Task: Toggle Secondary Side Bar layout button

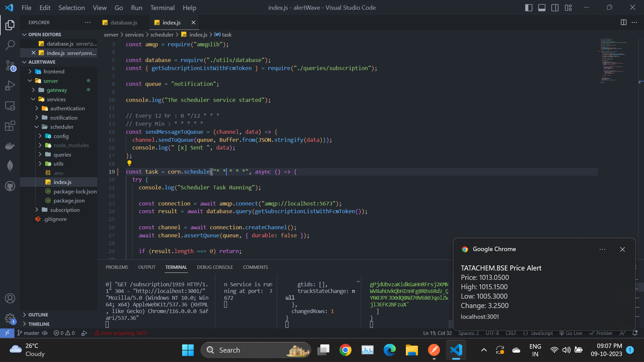Action: pos(555,8)
